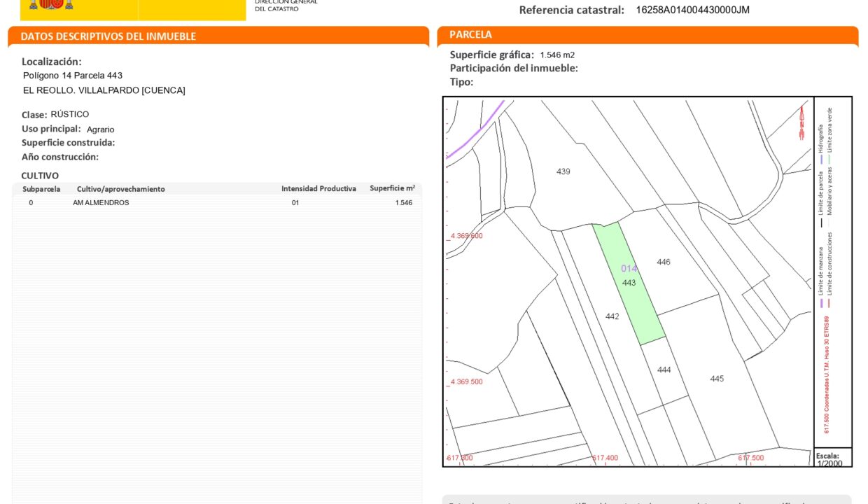Click the 'Tipo:' label in the Parcela section
Image resolution: width=868 pixels, height=504 pixels.
point(462,82)
